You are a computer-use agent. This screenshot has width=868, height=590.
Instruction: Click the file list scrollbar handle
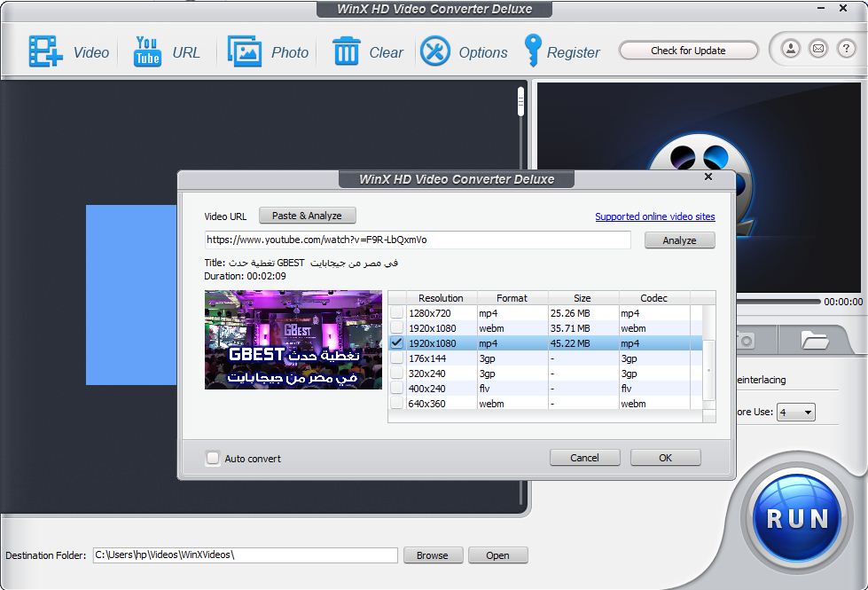pyautogui.click(x=521, y=101)
